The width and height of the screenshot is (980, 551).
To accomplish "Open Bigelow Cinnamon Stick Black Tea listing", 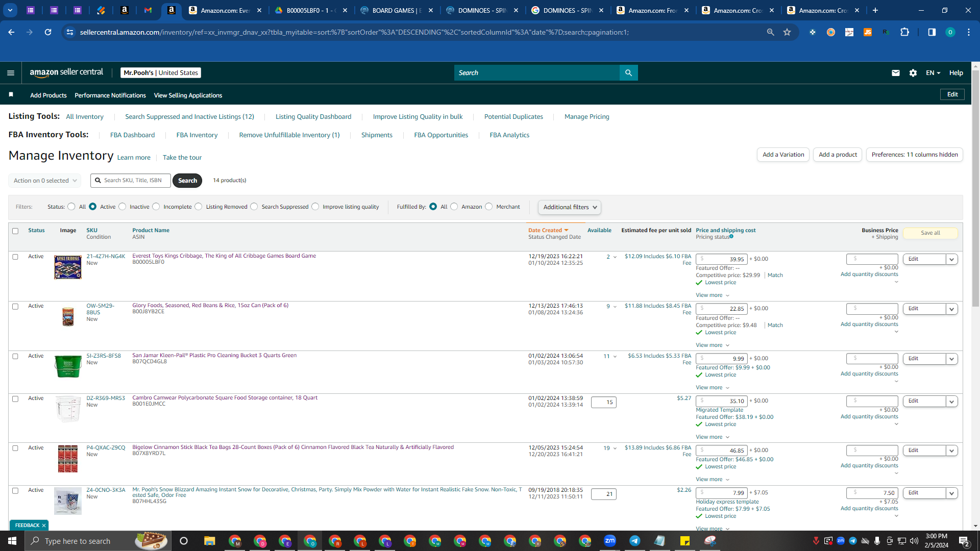I will coord(293,447).
